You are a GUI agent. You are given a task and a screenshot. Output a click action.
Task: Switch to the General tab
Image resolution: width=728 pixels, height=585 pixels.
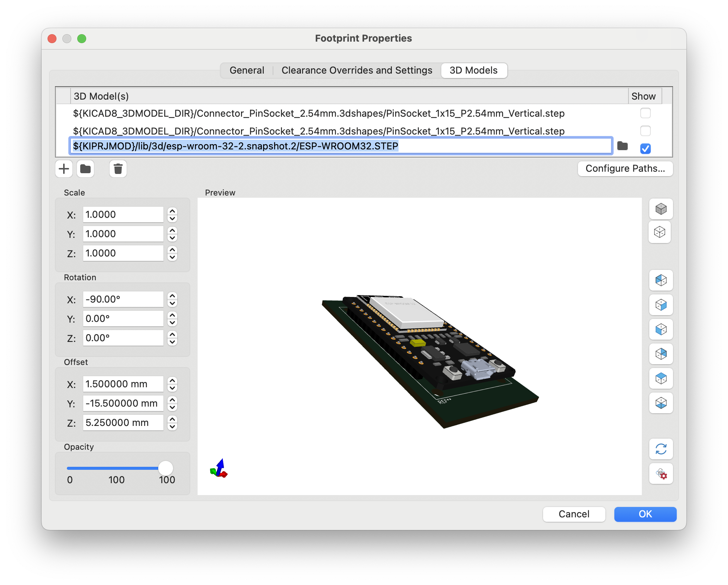pos(247,70)
